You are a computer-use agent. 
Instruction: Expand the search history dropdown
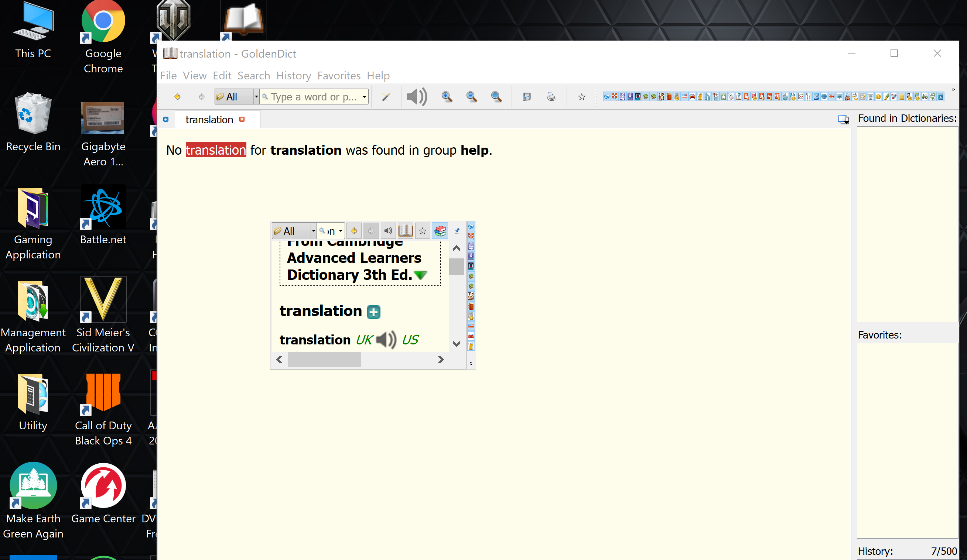364,97
